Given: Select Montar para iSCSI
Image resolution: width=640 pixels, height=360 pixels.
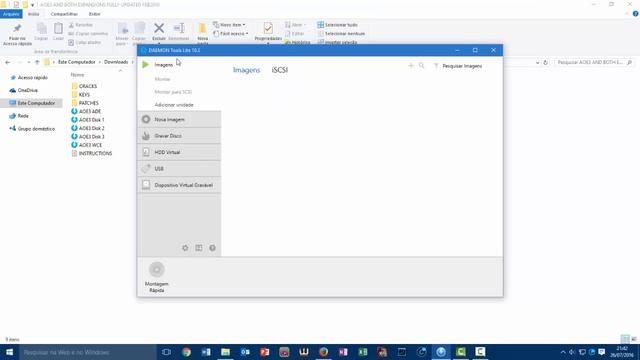Looking at the screenshot, I should click(173, 92).
